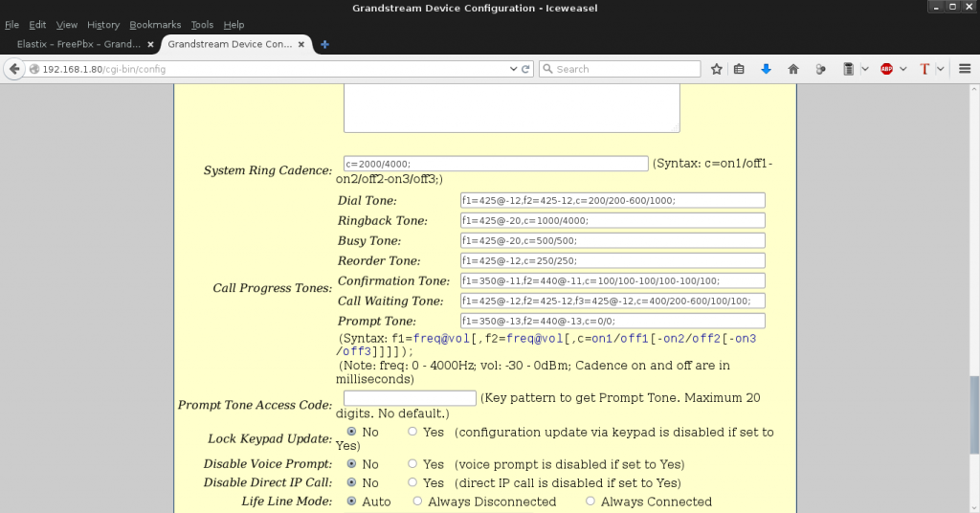Switch to Elastix – FreePbx tab
Image resolution: width=980 pixels, height=513 pixels.
coord(78,44)
